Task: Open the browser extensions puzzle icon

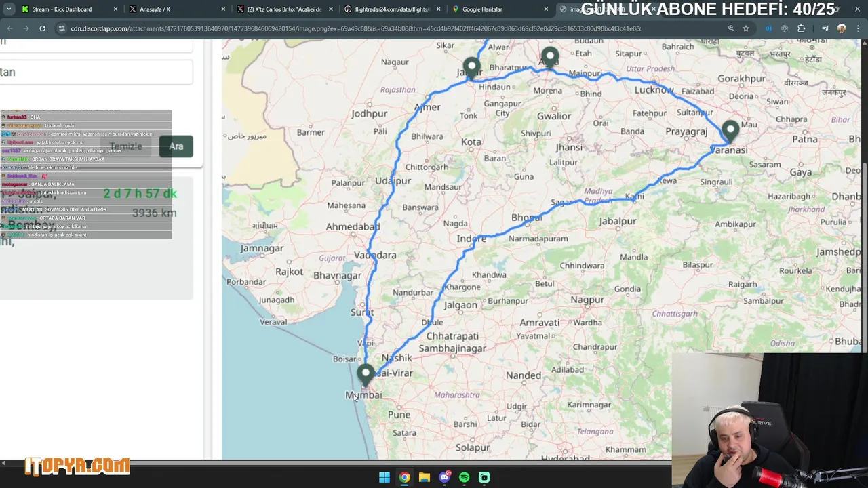Action: (x=802, y=28)
